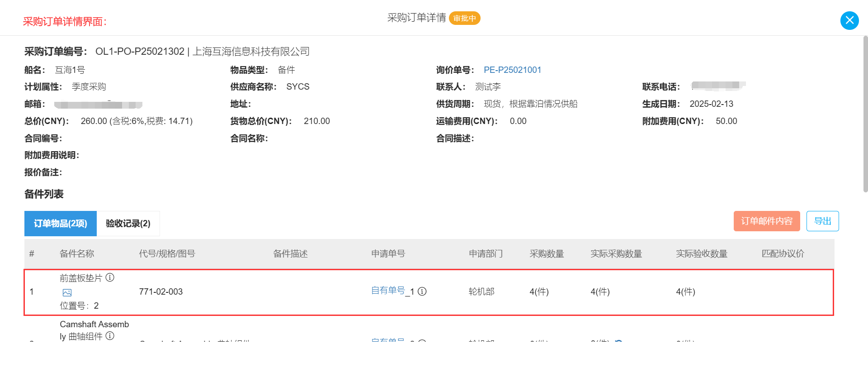
Task: Click Camshaft Assembly 曲轴组件 item name
Action: coord(94,330)
